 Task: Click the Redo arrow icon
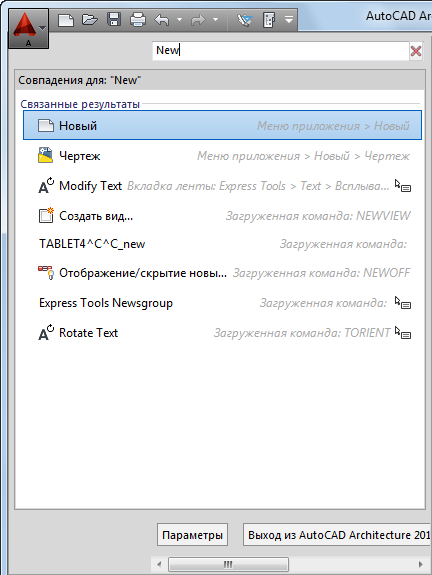(198, 20)
